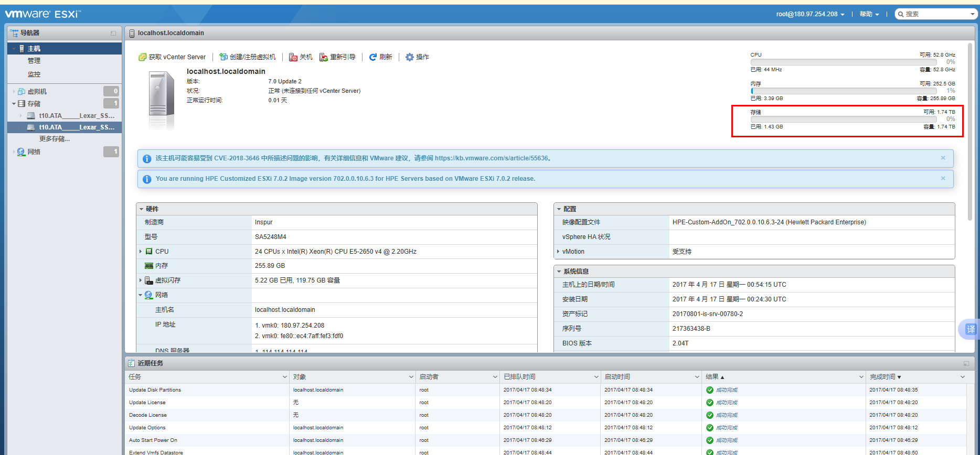Click 创建/注册虚拟机 toolbar icon

[x=223, y=57]
